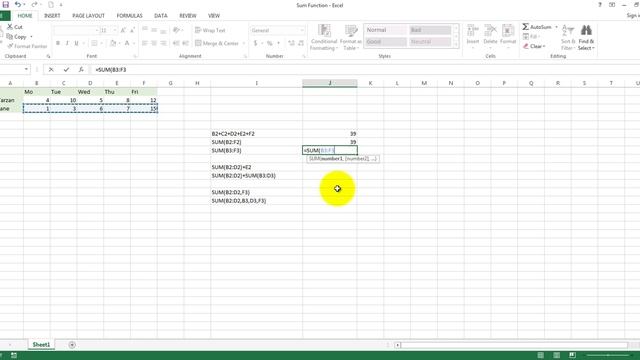Select the Bad cell style
This screenshot has width=640, height=360.
point(430,30)
